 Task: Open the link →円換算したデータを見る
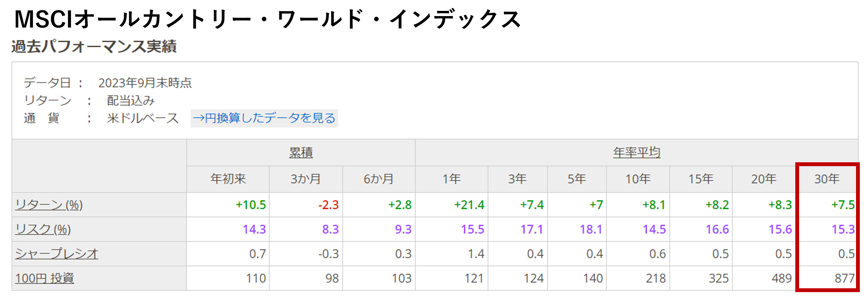click(264, 118)
